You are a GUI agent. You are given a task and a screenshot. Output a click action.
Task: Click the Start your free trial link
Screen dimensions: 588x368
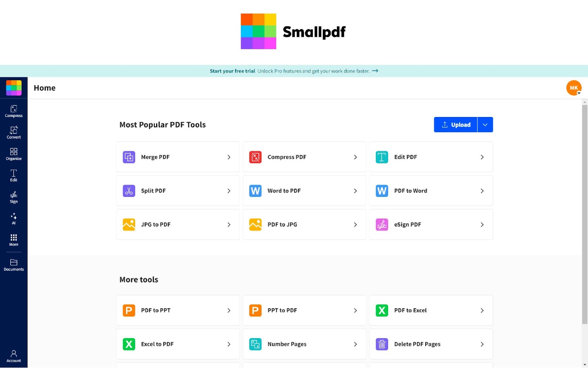232,71
